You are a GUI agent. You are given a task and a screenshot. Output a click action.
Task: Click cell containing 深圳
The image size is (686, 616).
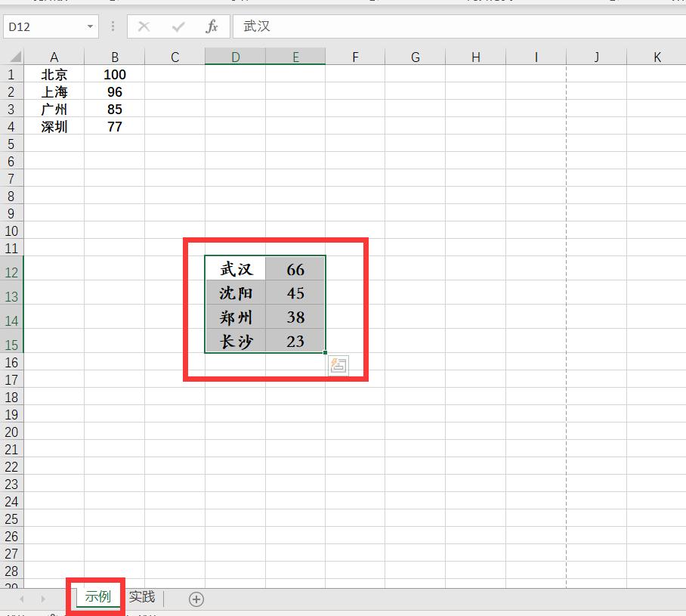click(x=54, y=126)
